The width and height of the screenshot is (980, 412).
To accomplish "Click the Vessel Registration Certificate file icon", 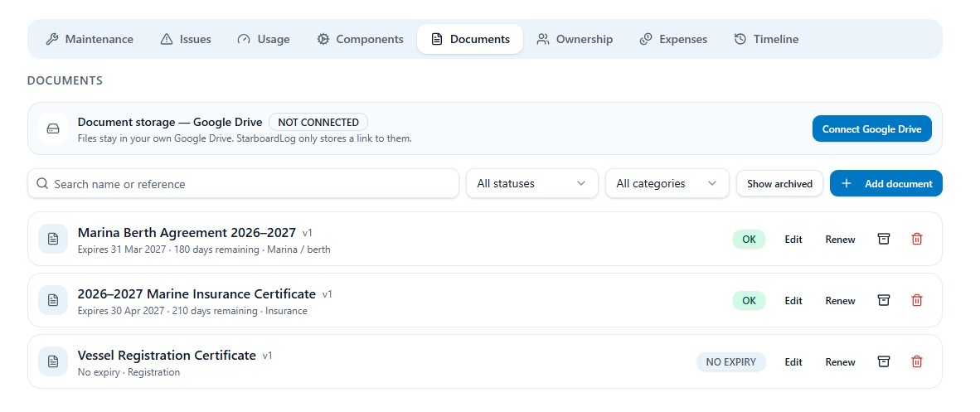I will click(x=53, y=361).
